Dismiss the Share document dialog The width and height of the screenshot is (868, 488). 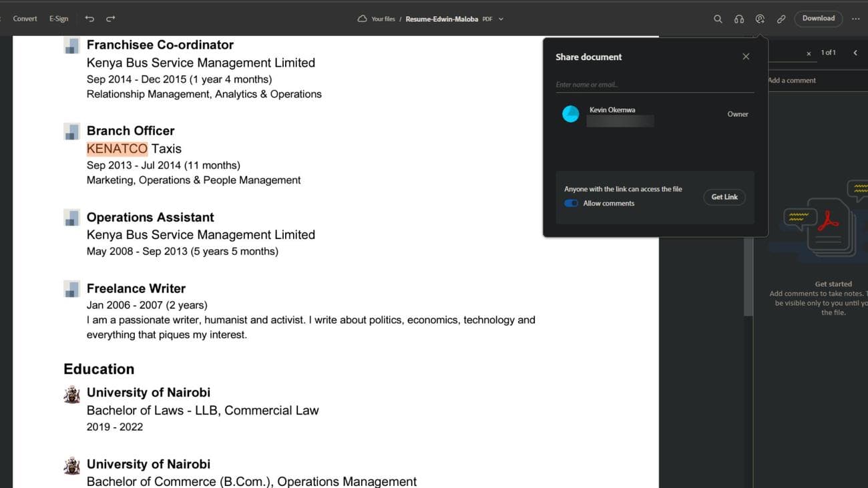click(x=746, y=56)
